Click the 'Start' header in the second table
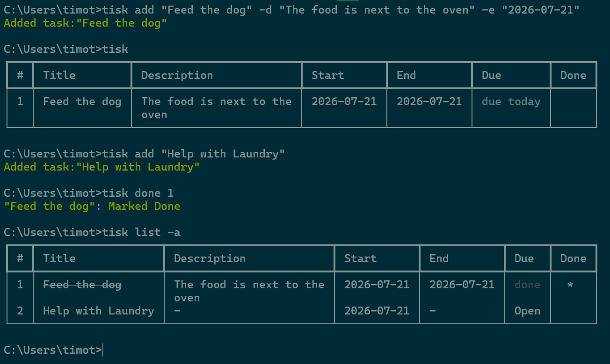The height and width of the screenshot is (364, 610). (360, 258)
